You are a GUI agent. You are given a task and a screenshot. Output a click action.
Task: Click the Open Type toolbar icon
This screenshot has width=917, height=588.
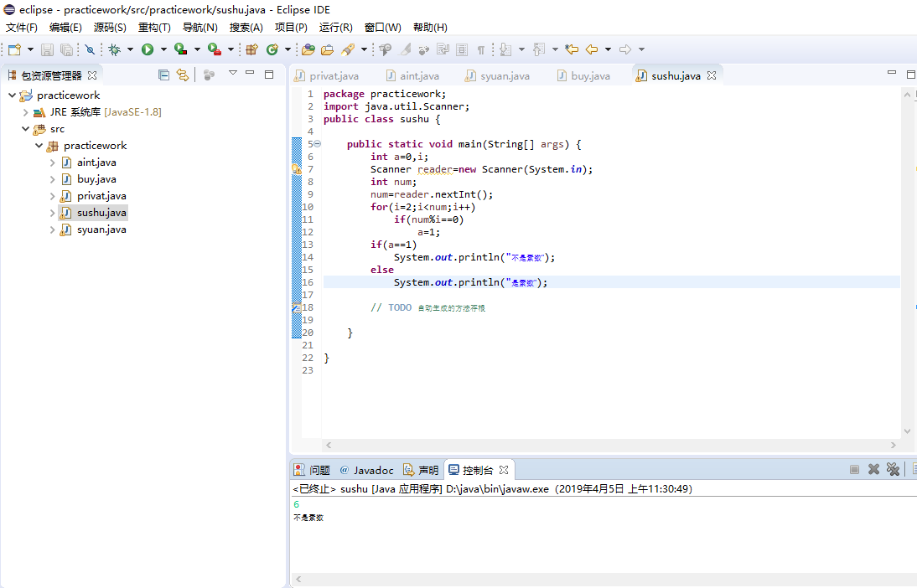coord(308,49)
